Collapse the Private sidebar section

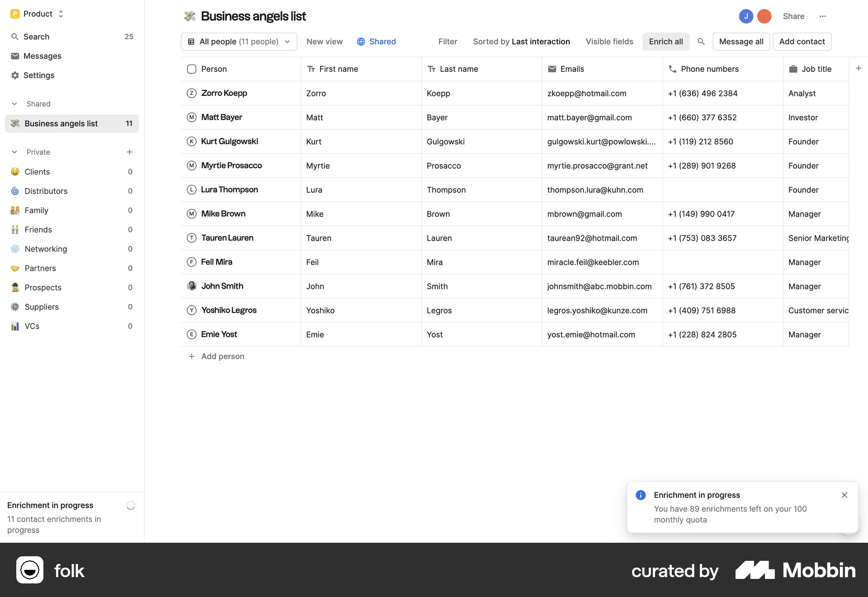pyautogui.click(x=14, y=152)
